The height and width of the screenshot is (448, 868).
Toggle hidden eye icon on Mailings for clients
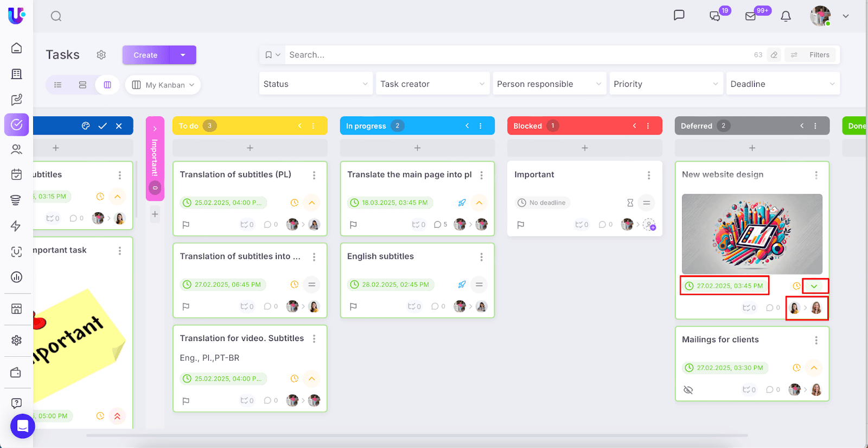688,390
